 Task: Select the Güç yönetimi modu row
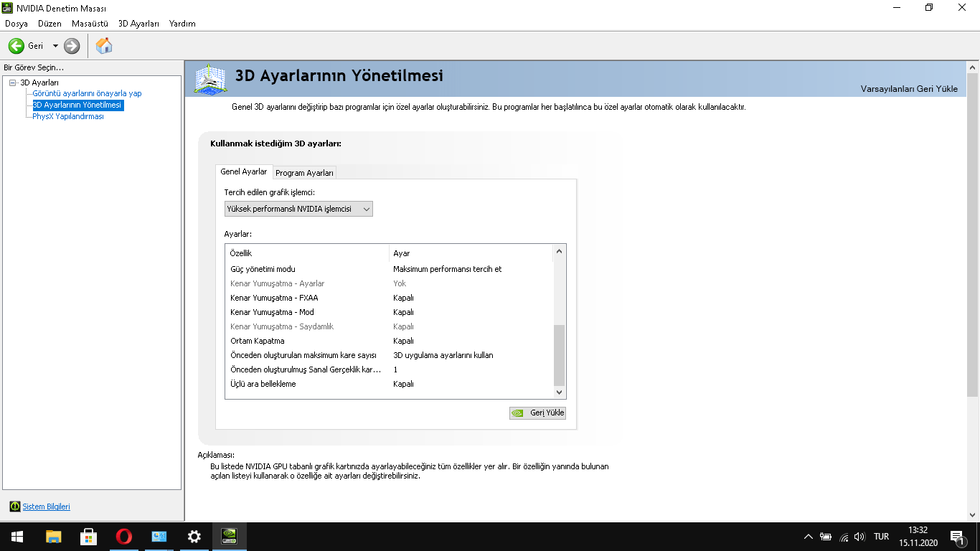click(390, 269)
